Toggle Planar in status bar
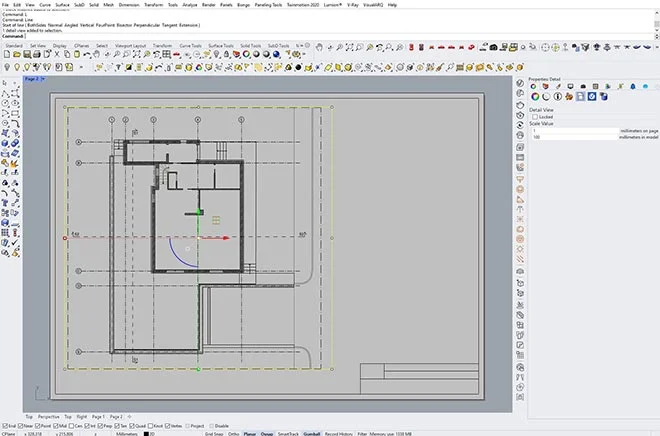This screenshot has width=660, height=436. point(250,433)
